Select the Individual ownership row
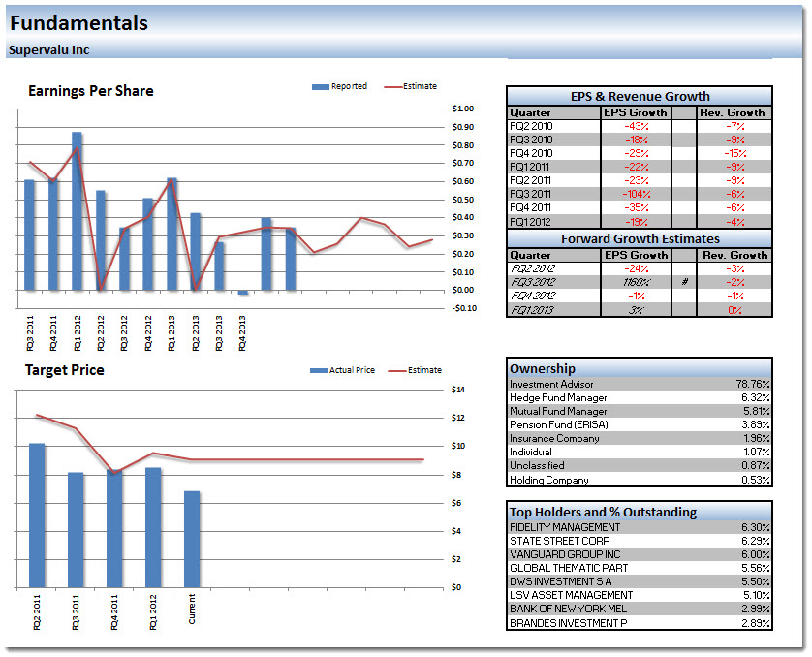The width and height of the screenshot is (812, 657). click(x=640, y=452)
